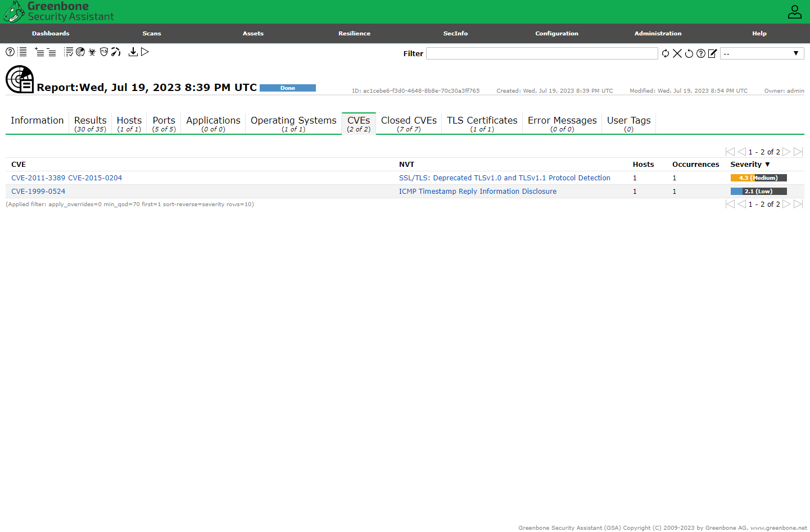Open the Administration menu

(658, 33)
